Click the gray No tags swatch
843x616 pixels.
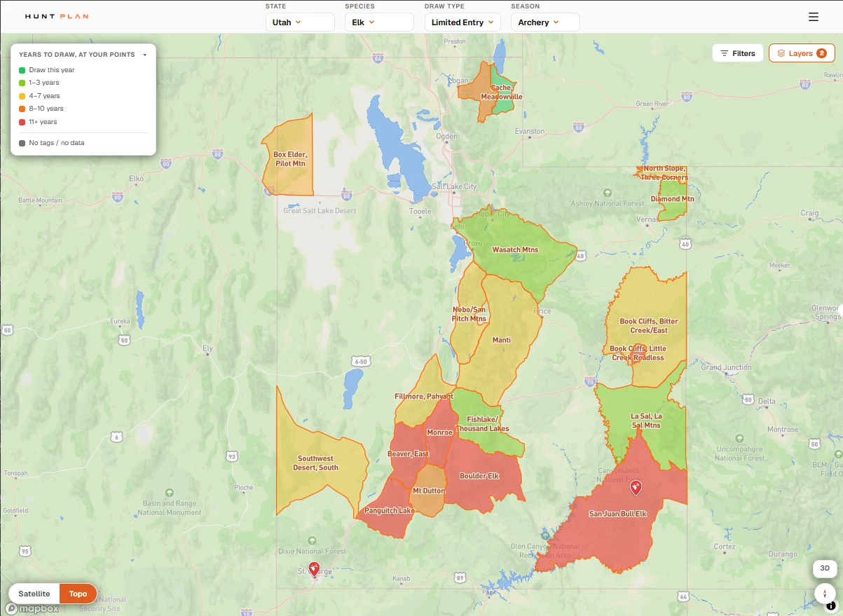(22, 143)
